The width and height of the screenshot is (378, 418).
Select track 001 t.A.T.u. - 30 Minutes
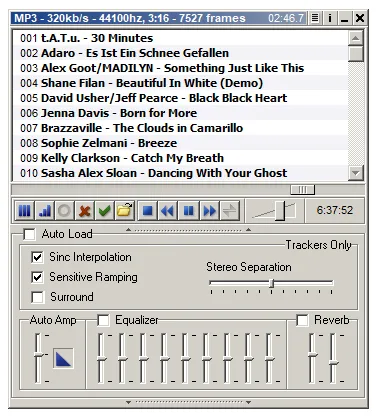coord(180,38)
